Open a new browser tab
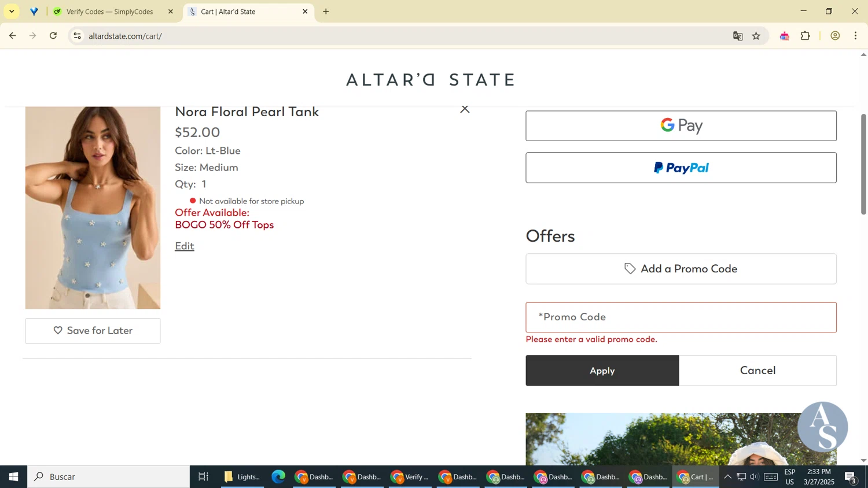This screenshot has height=488, width=868. [x=326, y=12]
